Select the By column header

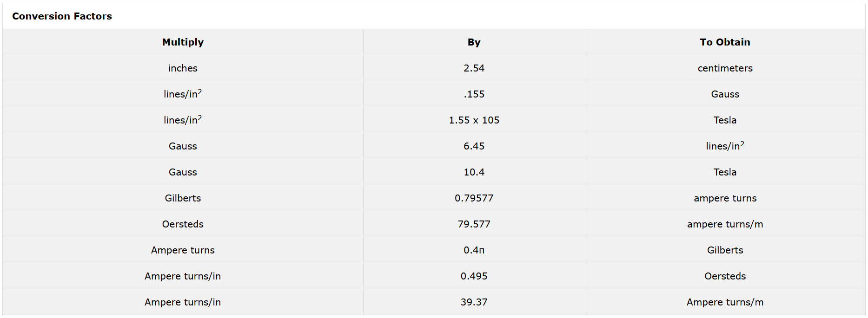point(474,42)
